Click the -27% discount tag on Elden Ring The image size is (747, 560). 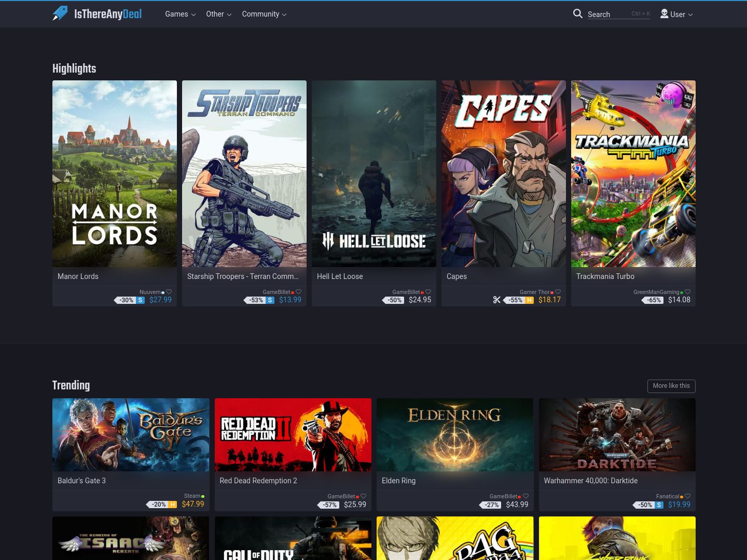coord(490,505)
